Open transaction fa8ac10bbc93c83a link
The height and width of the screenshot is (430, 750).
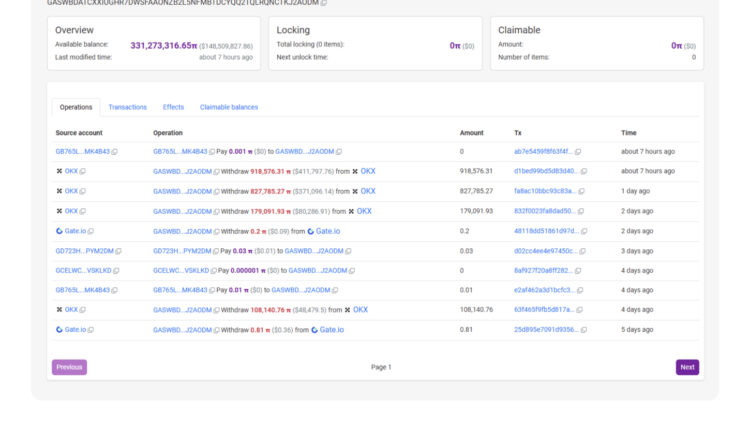[543, 191]
